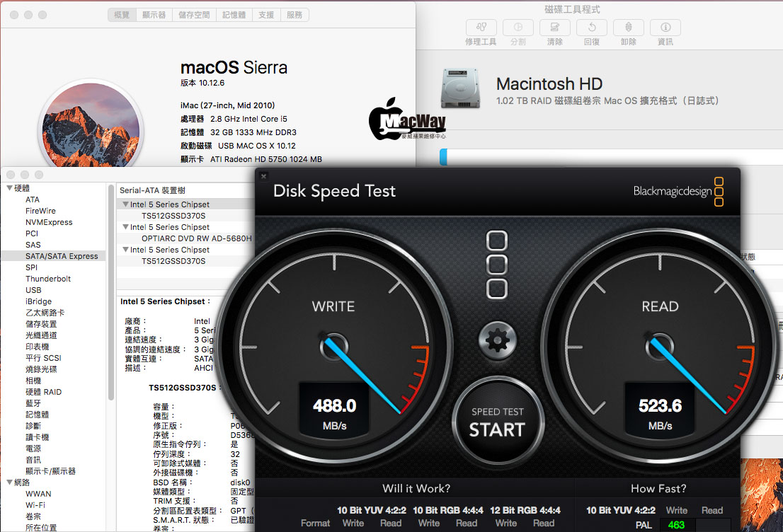Select FireWire in the hardware list

(x=40, y=211)
